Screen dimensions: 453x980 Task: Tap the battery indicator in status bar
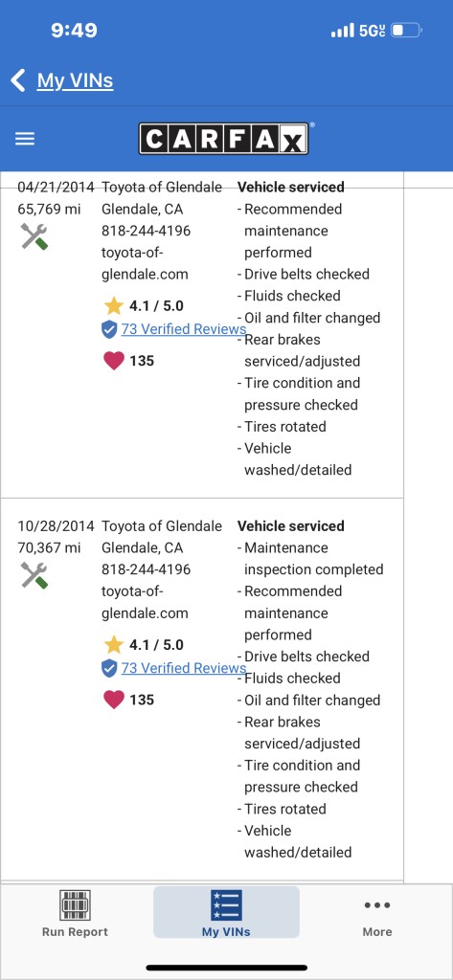(x=407, y=30)
